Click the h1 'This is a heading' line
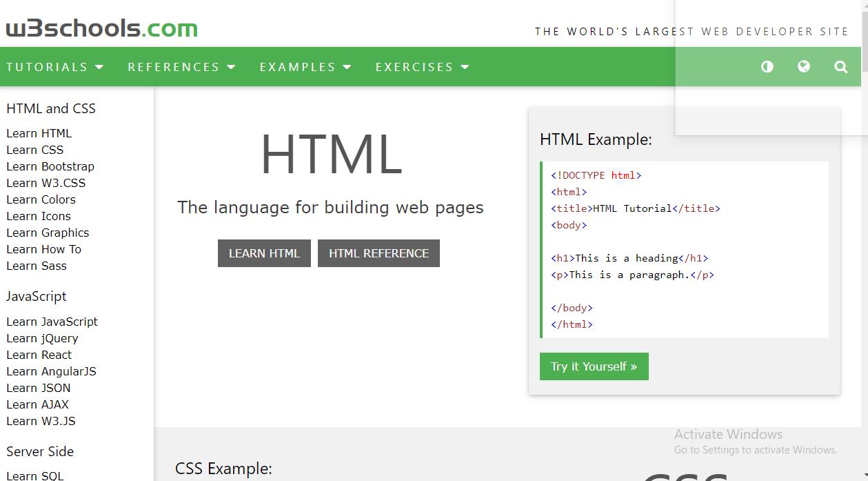This screenshot has width=868, height=481. click(x=629, y=258)
